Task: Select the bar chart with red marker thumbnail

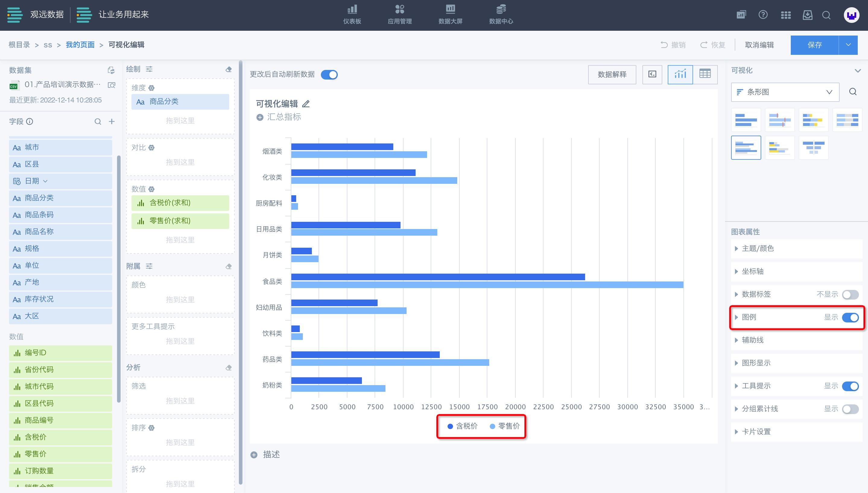Action: 780,120
